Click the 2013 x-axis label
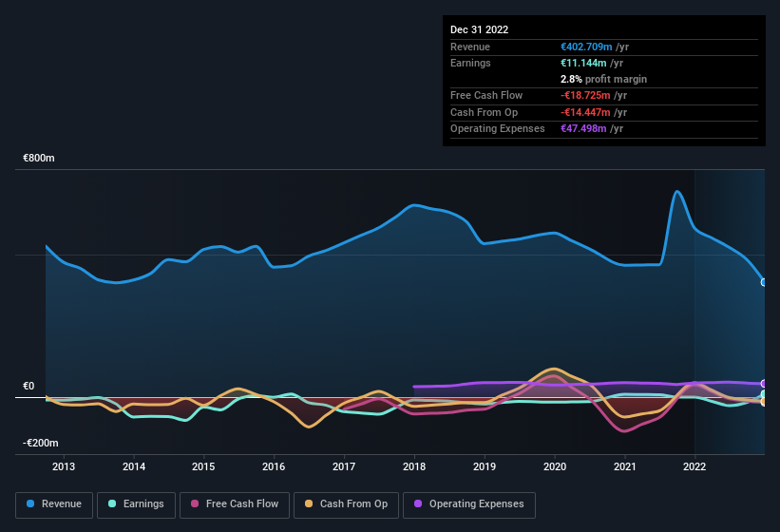 pyautogui.click(x=64, y=466)
